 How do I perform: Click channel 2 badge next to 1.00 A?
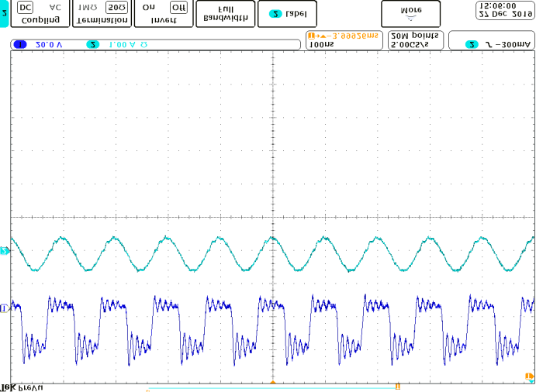(93, 45)
